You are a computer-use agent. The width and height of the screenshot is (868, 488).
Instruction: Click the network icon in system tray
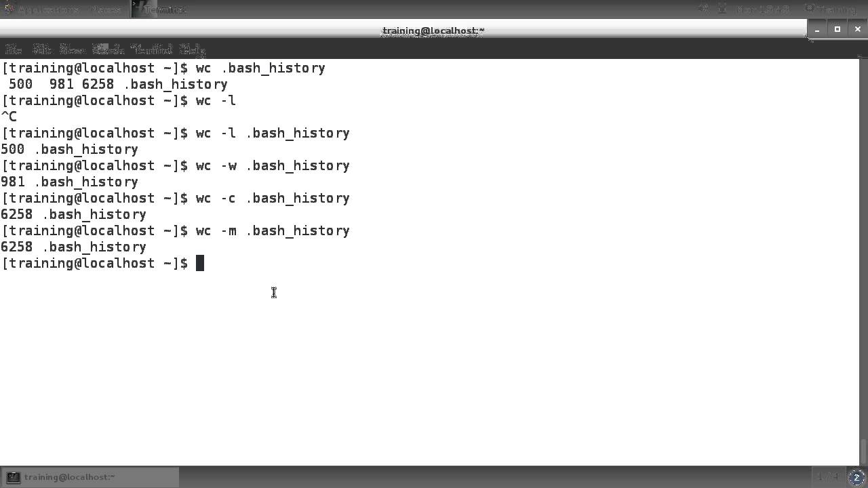722,9
